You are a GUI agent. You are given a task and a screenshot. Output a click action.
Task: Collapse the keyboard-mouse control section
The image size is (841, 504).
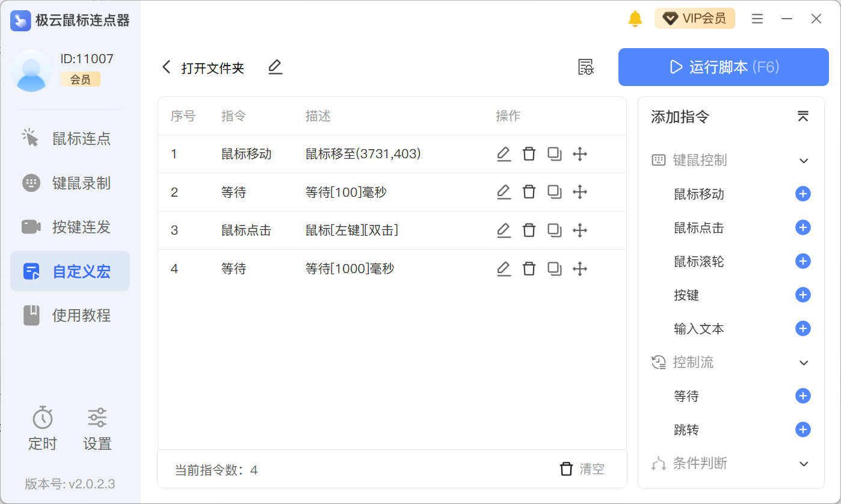[803, 161]
